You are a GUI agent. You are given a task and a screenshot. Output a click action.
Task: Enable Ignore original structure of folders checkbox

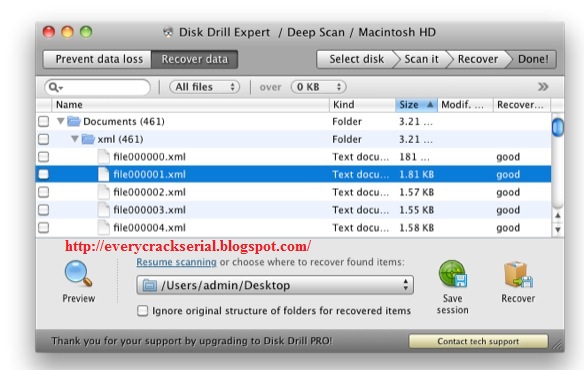142,311
